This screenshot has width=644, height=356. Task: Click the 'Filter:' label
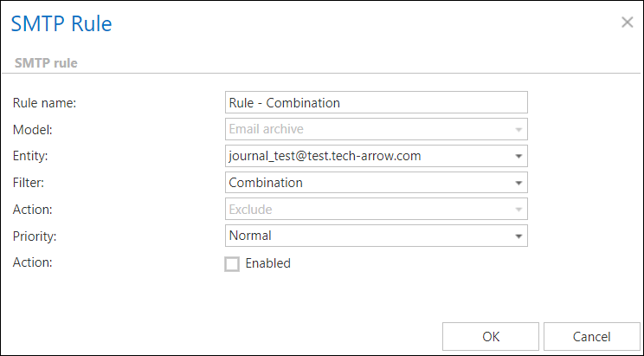tap(29, 183)
